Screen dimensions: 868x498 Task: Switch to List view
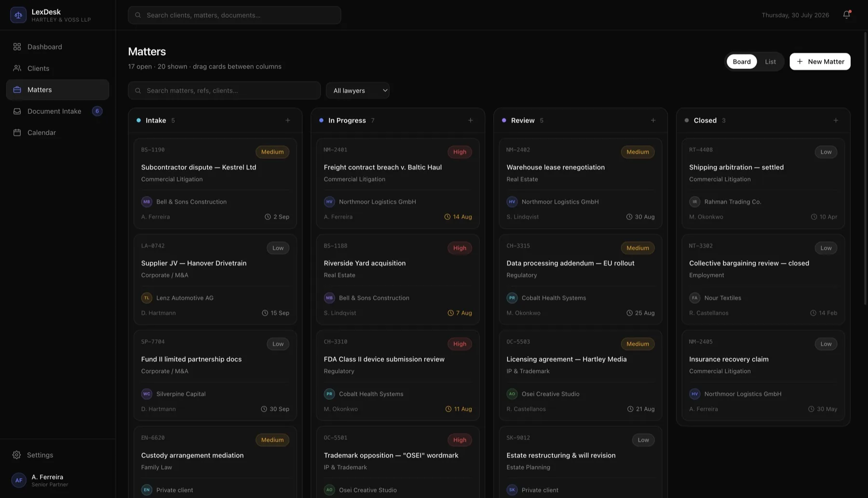[770, 62]
